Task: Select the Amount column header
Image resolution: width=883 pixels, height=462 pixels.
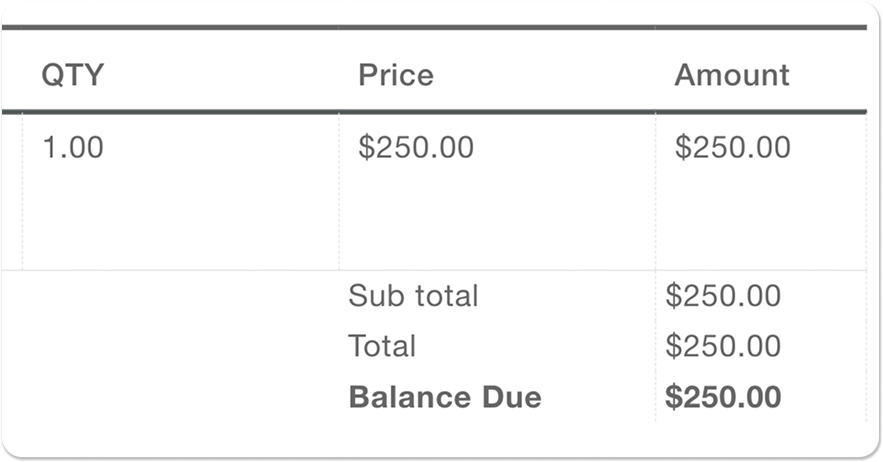Action: tap(732, 75)
